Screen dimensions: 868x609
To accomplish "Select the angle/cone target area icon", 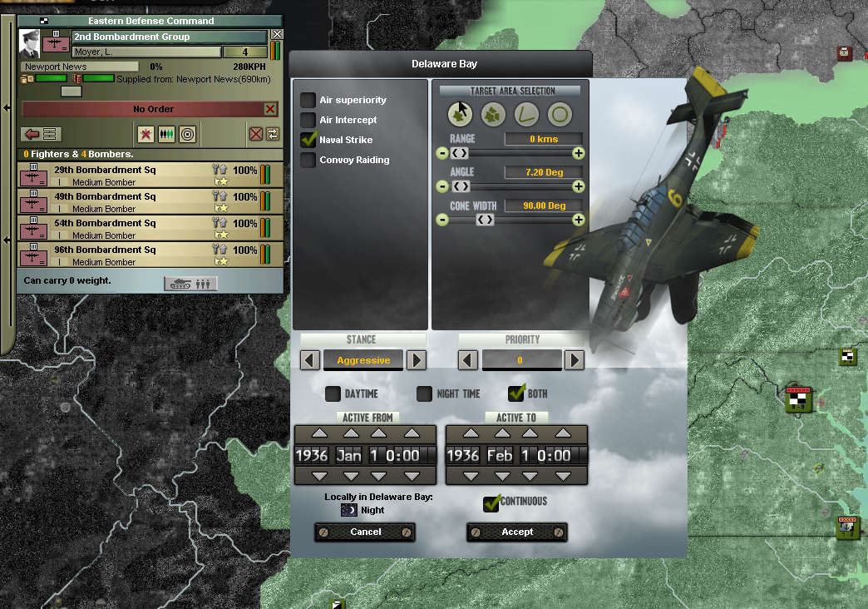I will tap(526, 115).
